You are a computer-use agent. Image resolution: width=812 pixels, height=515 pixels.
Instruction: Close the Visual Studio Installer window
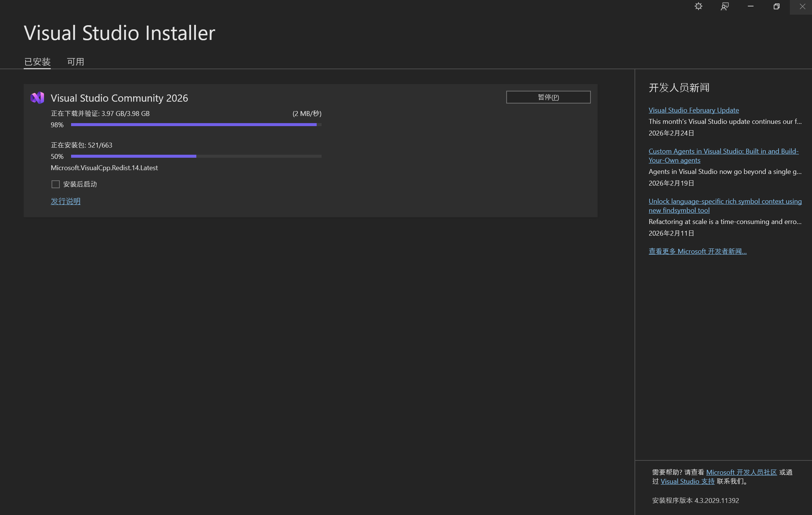click(802, 6)
